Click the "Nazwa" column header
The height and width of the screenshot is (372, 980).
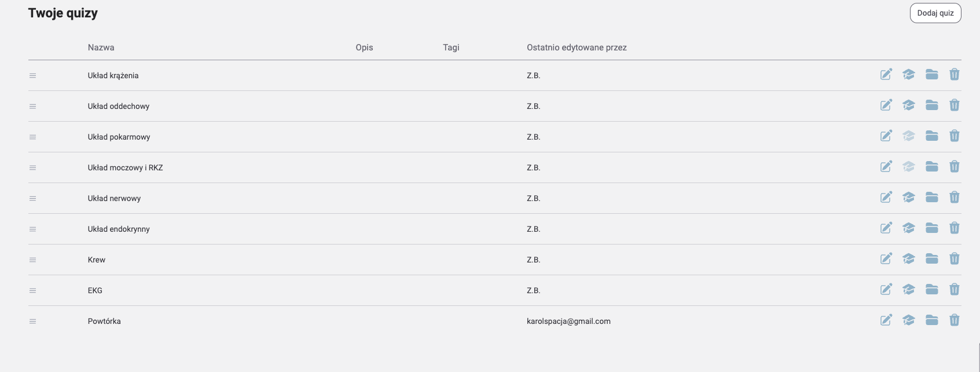pos(101,48)
